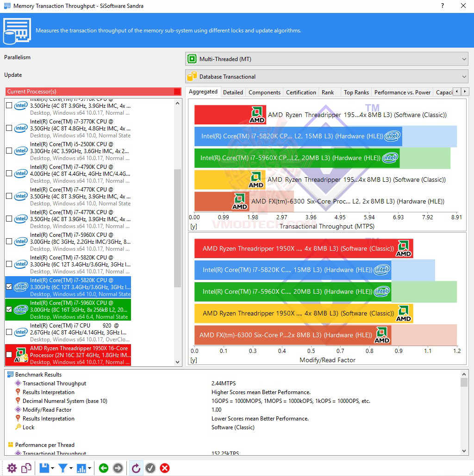Select the Aggregated tab
Screen dimensions: 474x476
click(x=203, y=92)
